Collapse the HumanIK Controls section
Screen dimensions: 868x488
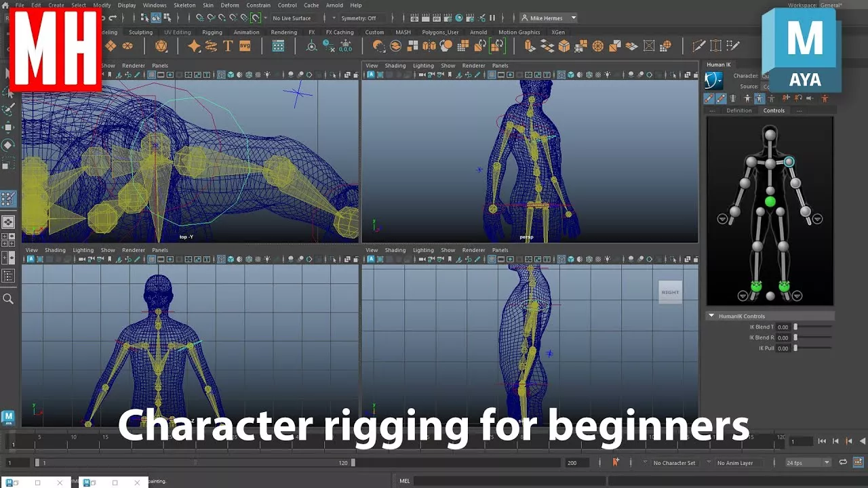tap(711, 316)
